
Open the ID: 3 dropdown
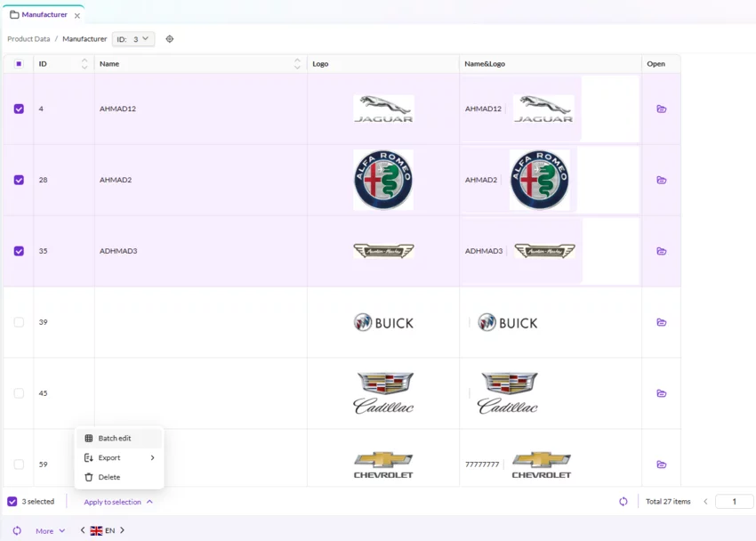coord(133,39)
